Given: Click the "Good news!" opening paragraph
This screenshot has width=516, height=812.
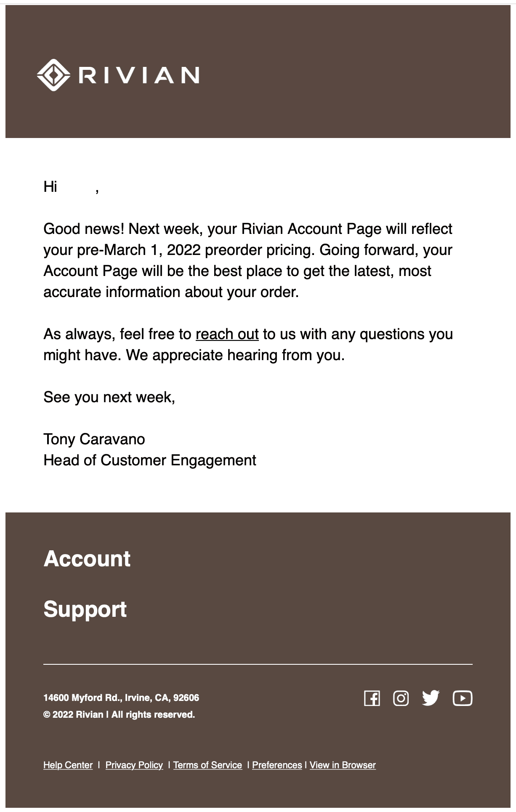Looking at the screenshot, I should [248, 260].
